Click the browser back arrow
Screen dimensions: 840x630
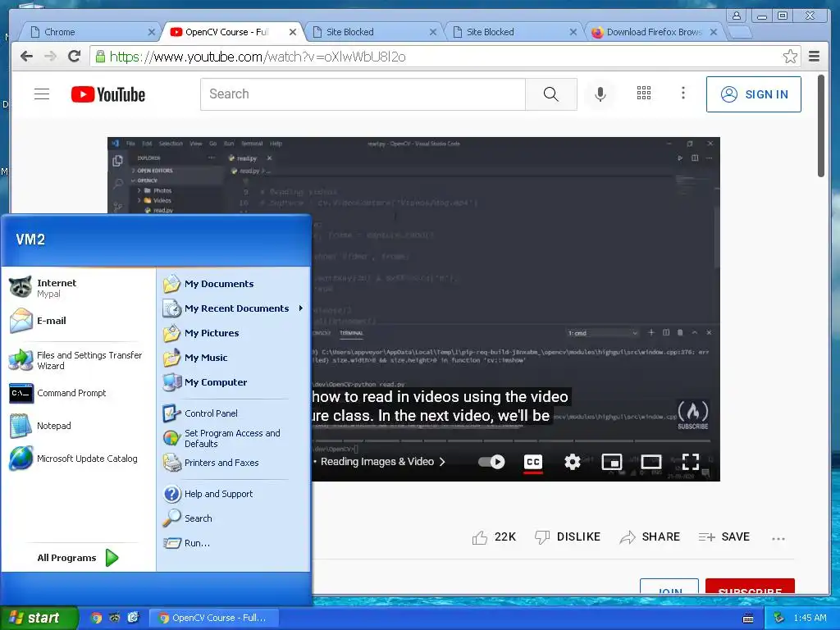coord(26,57)
